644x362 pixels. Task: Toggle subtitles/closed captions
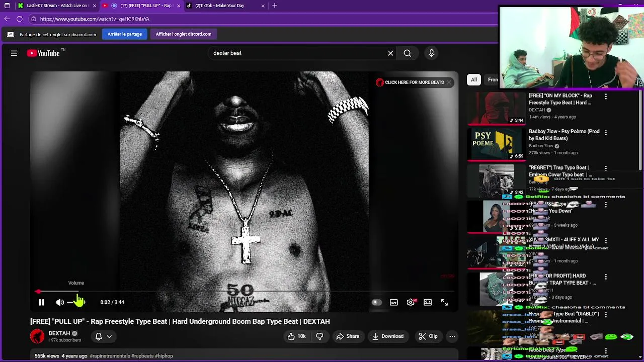(x=394, y=302)
